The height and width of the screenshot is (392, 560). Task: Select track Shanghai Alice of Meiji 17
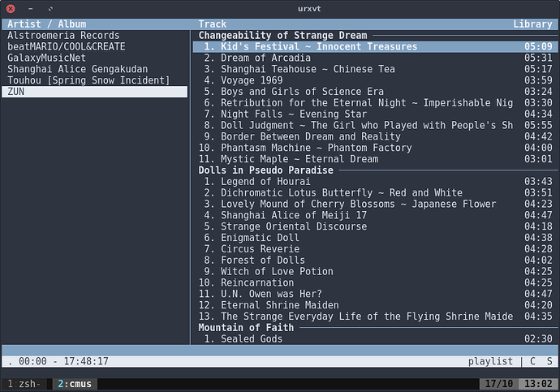(375, 215)
